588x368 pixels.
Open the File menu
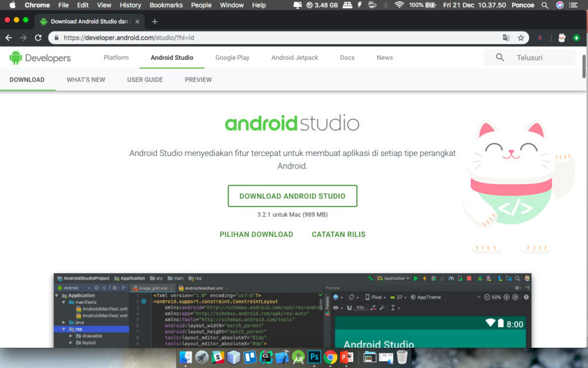click(x=63, y=5)
